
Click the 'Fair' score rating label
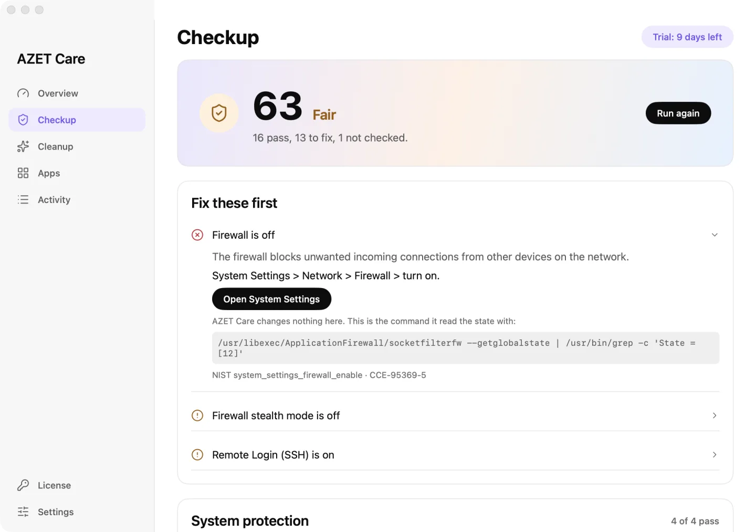click(x=324, y=115)
